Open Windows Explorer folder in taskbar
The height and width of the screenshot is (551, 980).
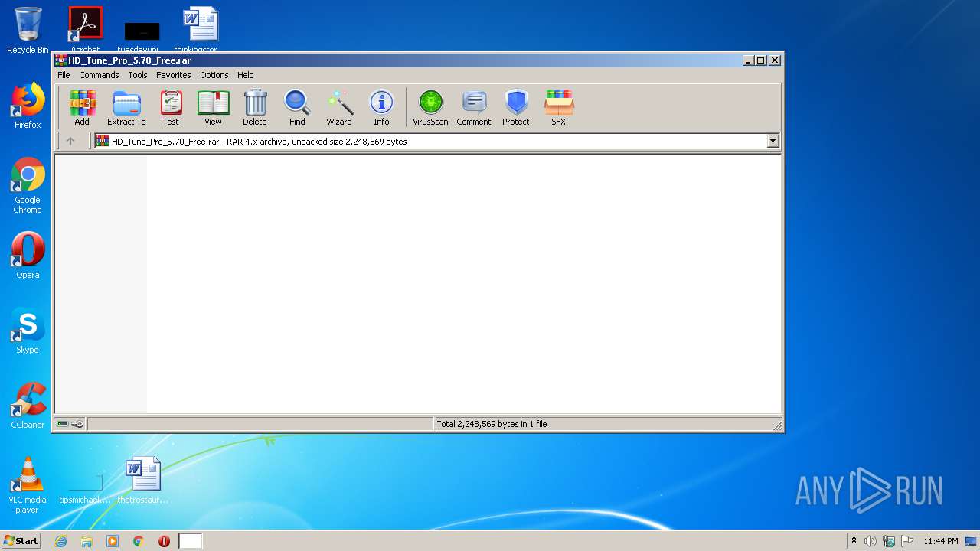pyautogui.click(x=87, y=541)
